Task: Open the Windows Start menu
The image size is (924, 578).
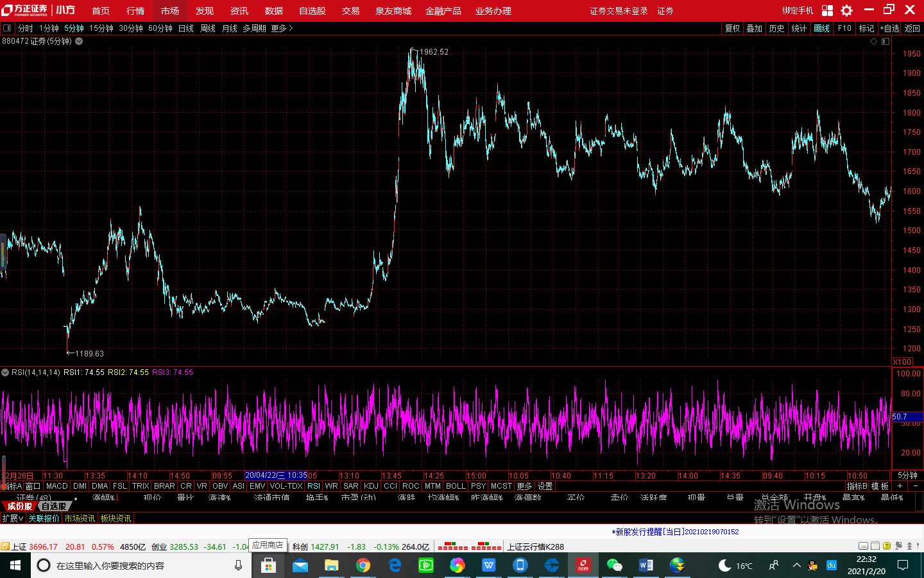Action: pos(15,565)
